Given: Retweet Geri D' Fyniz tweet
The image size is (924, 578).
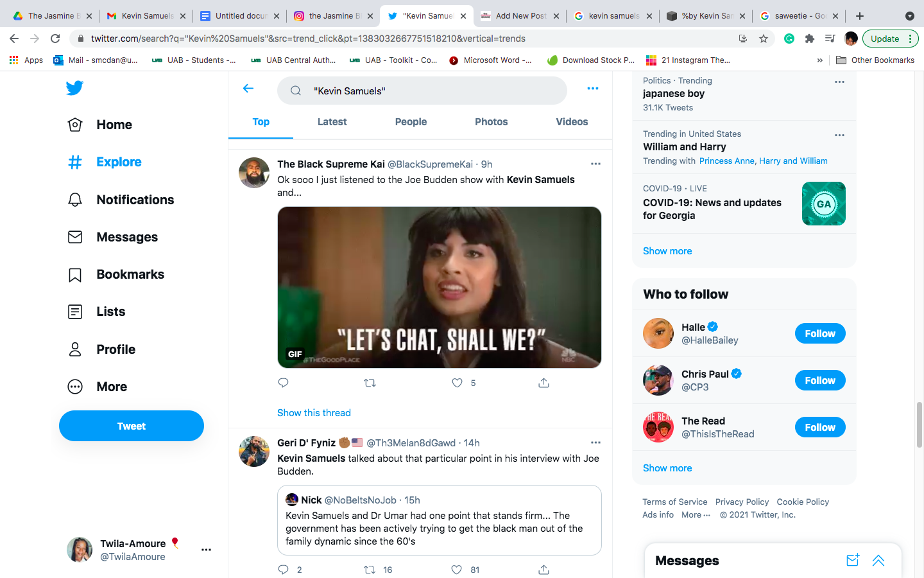Looking at the screenshot, I should 370,570.
